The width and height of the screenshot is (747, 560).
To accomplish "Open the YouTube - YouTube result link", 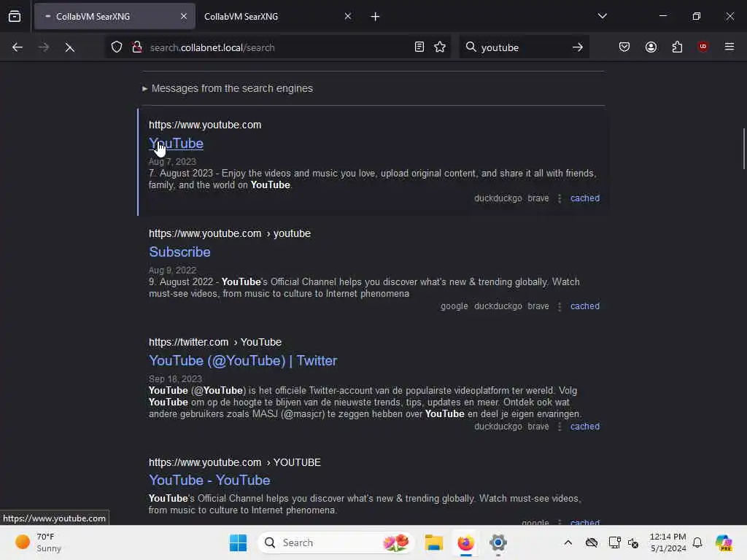I will point(209,480).
